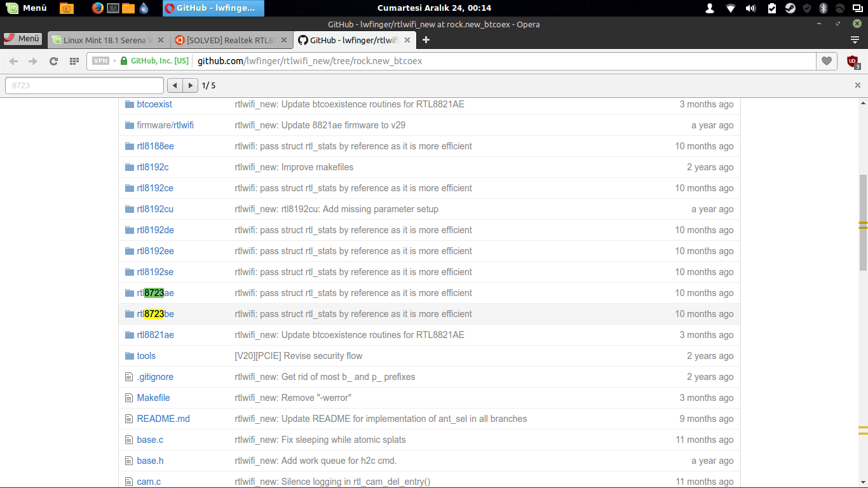The height and width of the screenshot is (488, 868).
Task: Open commit 'Fix sleeping while atomic splats'
Action: tap(320, 440)
